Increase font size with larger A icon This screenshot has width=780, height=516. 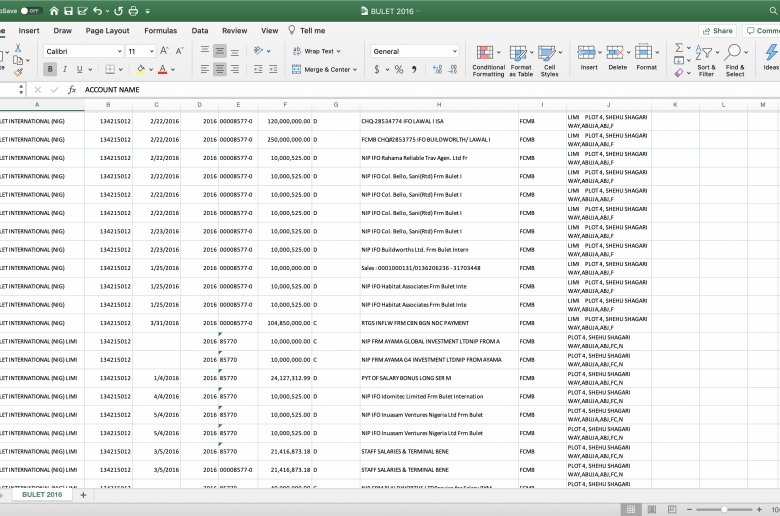click(164, 51)
